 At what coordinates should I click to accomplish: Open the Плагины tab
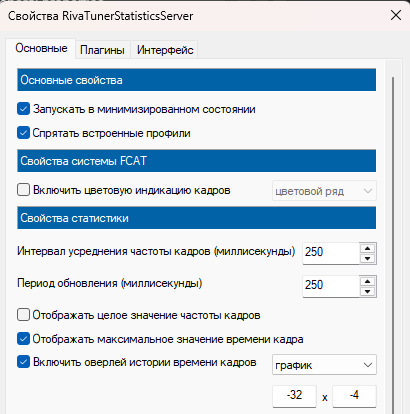tap(102, 50)
